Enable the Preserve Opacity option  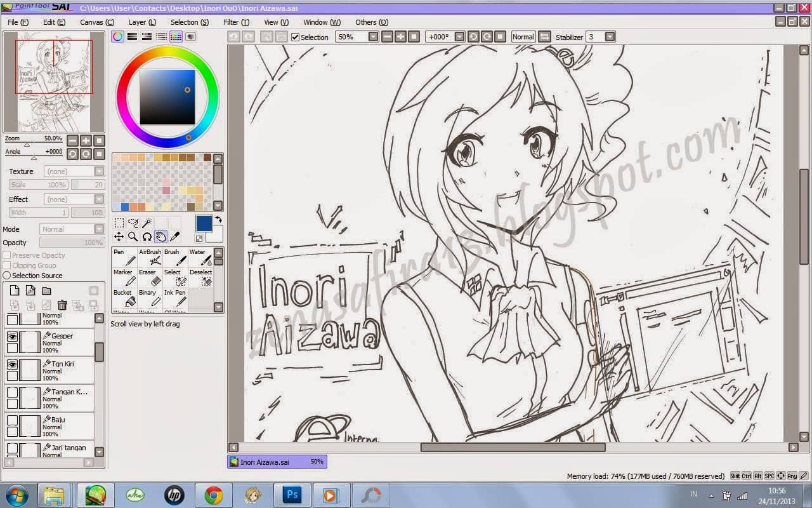pyautogui.click(x=6, y=255)
